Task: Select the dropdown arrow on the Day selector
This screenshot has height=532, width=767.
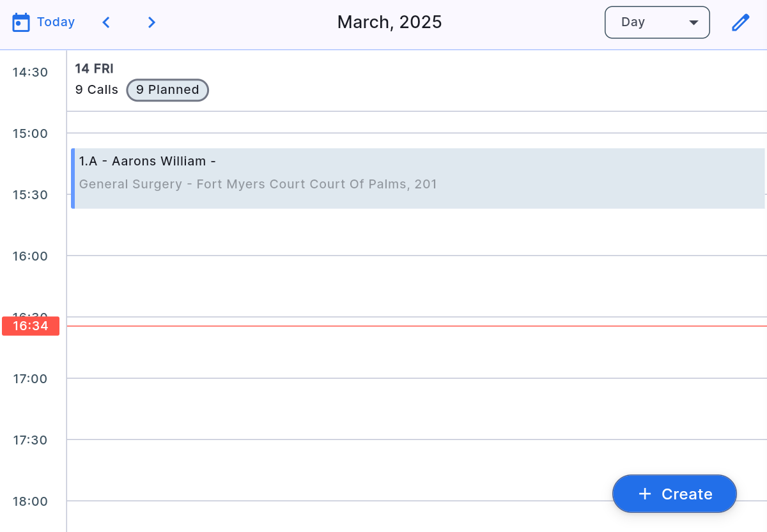Action: coord(693,22)
